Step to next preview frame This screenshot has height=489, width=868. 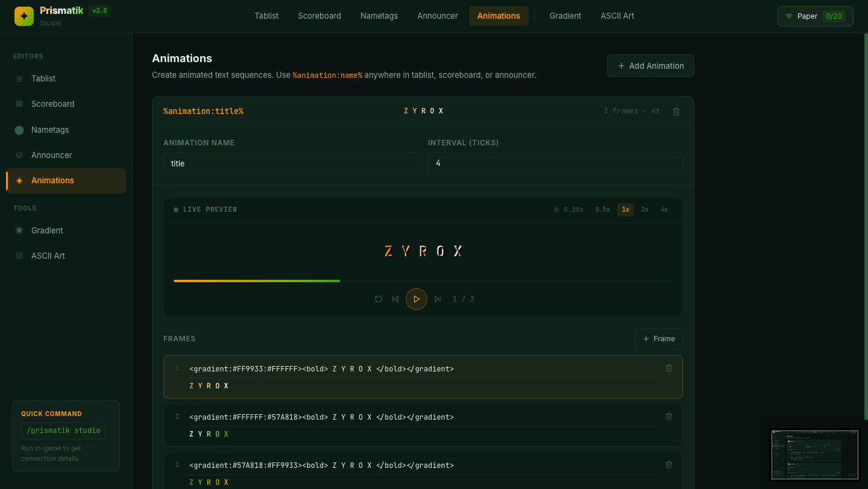(438, 299)
